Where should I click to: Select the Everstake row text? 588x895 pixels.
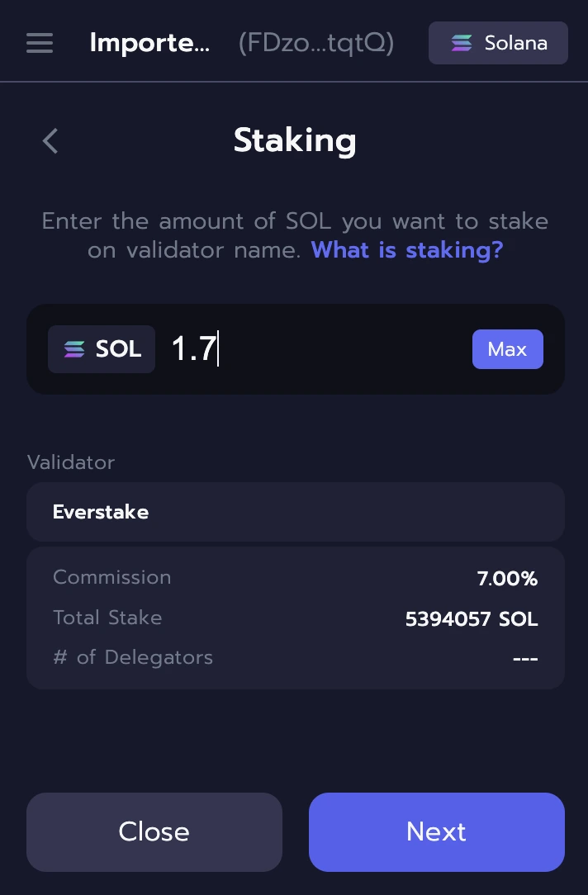tap(100, 512)
